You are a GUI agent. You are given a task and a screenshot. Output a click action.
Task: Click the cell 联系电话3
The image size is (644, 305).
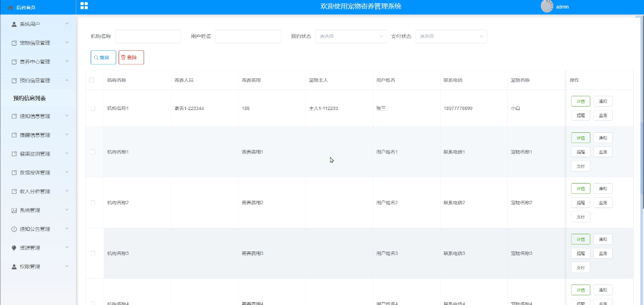click(x=454, y=253)
